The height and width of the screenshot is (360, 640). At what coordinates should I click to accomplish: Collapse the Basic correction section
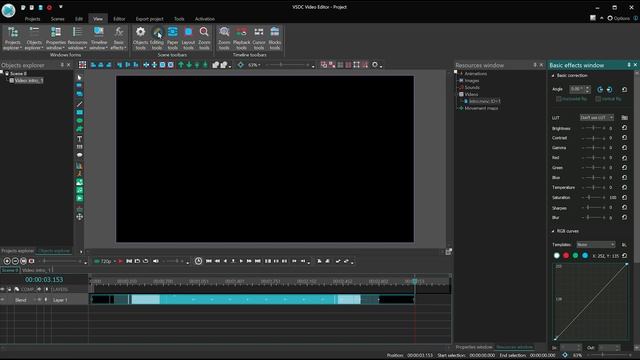(x=553, y=76)
